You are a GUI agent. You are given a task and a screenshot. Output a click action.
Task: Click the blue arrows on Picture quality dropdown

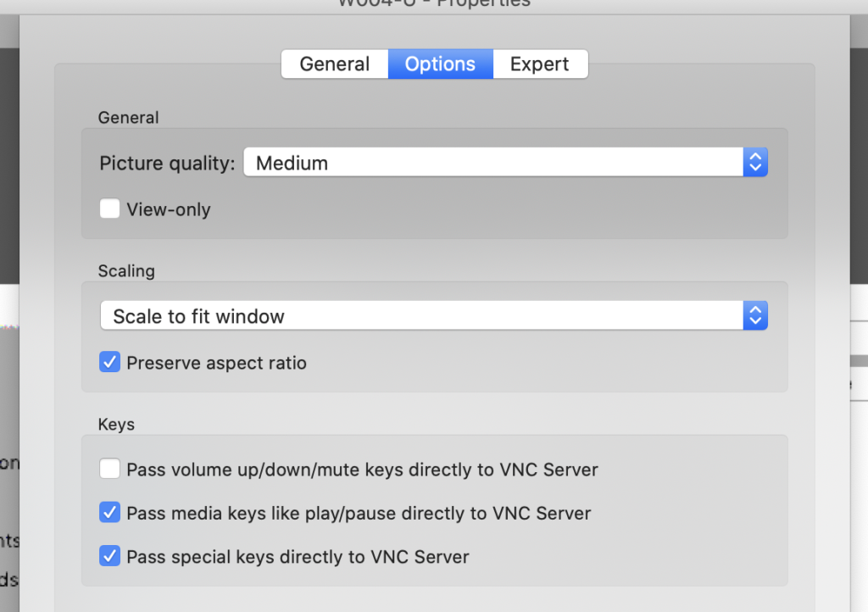coord(755,162)
